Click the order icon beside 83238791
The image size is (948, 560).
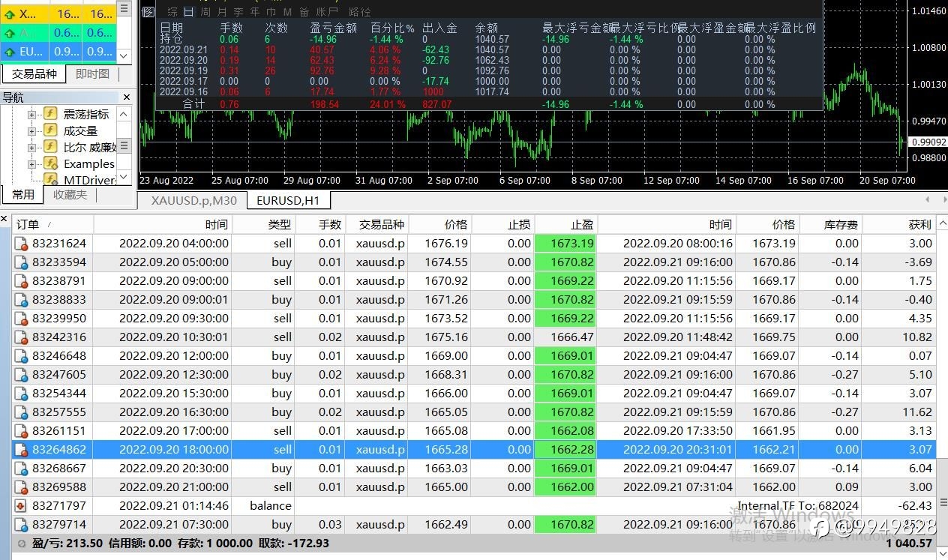click(22, 281)
